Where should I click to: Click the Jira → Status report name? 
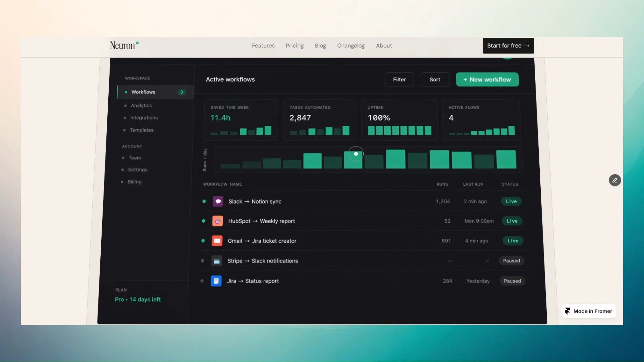tap(253, 281)
